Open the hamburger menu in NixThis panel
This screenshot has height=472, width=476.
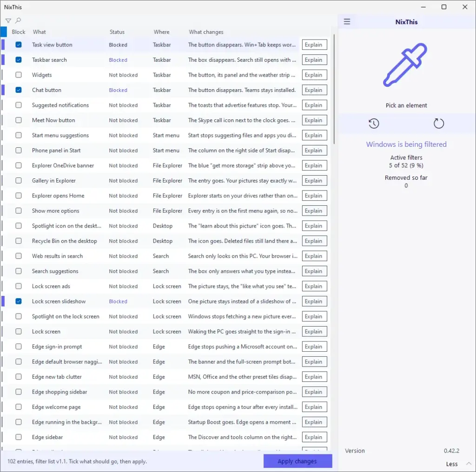pos(347,21)
